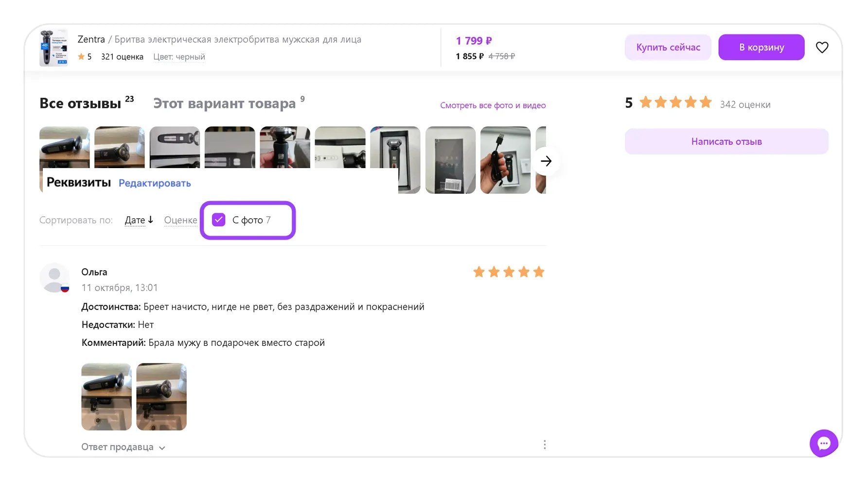The height and width of the screenshot is (481, 868).
Task: Add product to favorites with heart icon
Action: click(822, 48)
